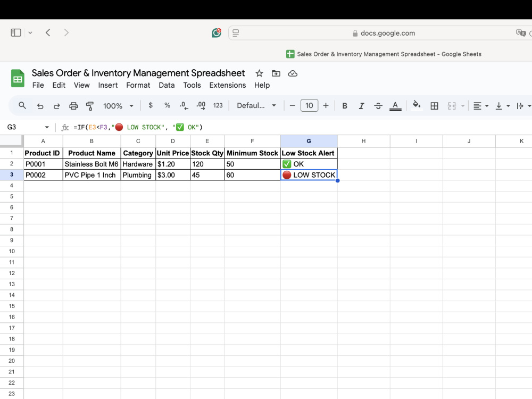
Task: Search the menus magnifier icon
Action: [22, 105]
